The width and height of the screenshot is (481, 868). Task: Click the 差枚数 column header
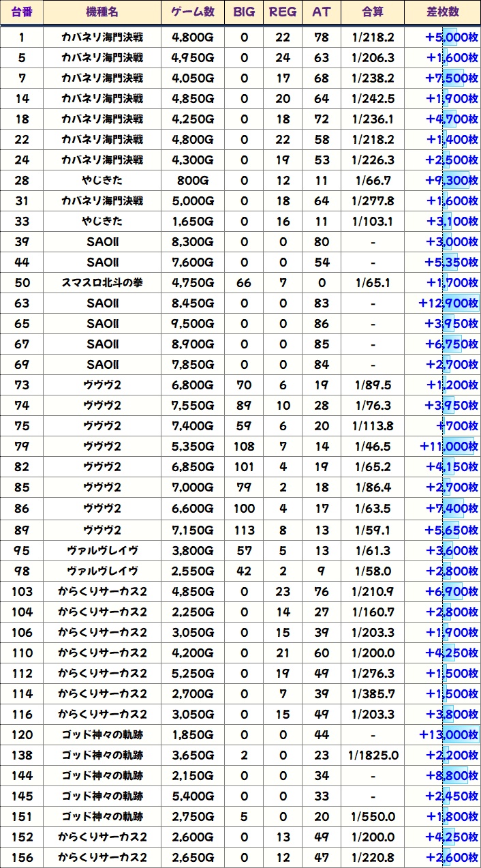pos(443,12)
